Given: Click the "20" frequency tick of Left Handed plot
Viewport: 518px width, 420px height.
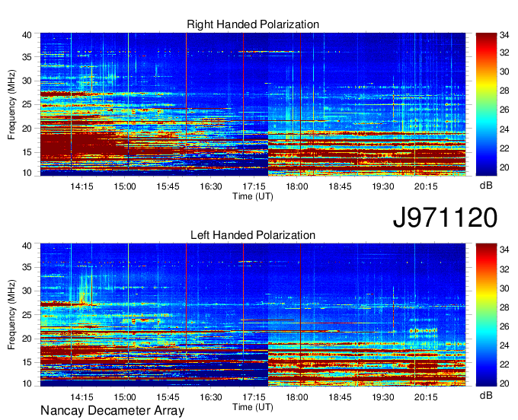Looking at the screenshot, I should point(27,339).
